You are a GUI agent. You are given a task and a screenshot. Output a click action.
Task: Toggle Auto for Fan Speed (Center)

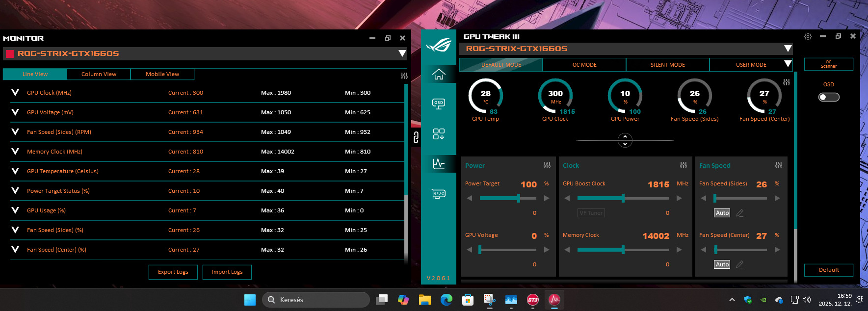722,264
